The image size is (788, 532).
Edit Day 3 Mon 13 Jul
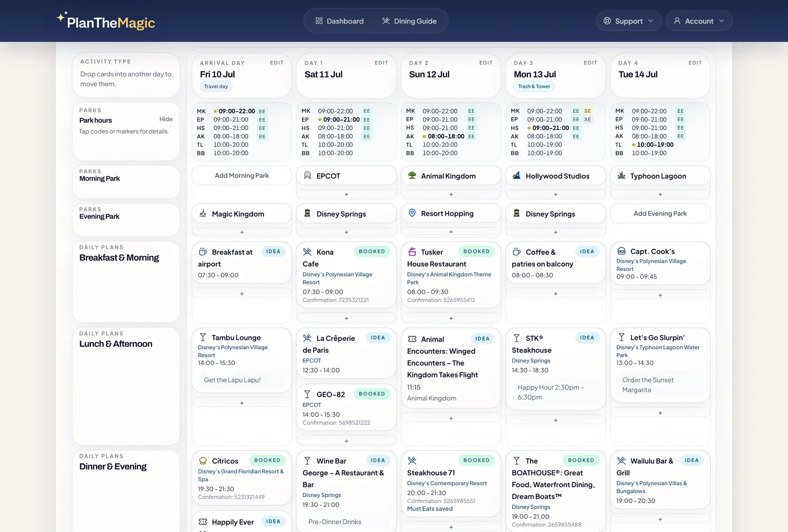coord(591,63)
